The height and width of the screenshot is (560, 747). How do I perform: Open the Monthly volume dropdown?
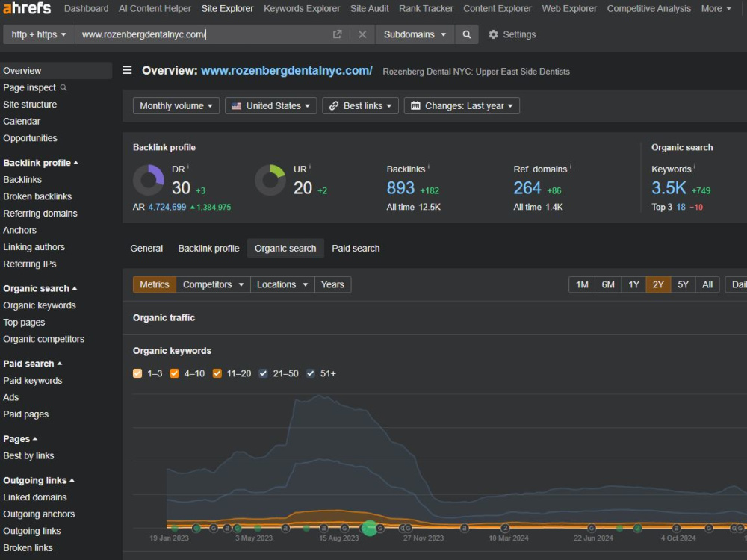pos(176,106)
